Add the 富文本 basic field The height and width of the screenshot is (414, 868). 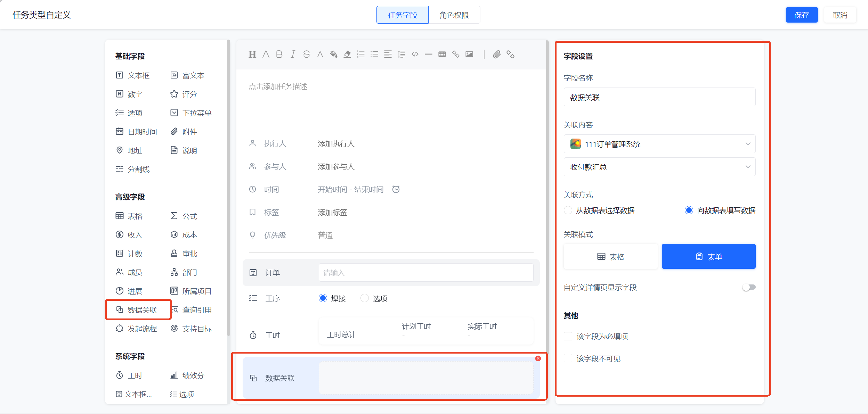187,75
